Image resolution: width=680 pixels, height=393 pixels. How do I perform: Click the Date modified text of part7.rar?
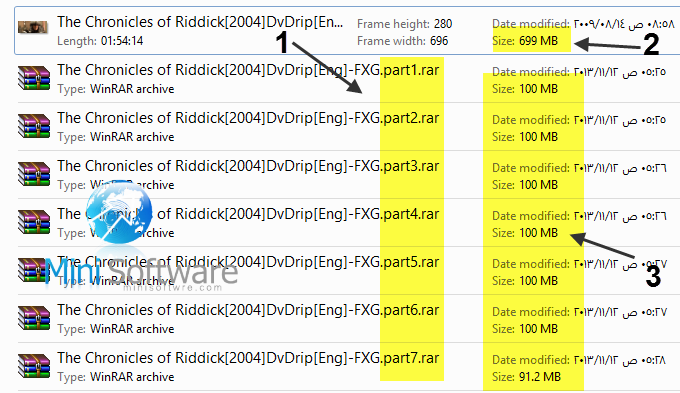click(579, 360)
